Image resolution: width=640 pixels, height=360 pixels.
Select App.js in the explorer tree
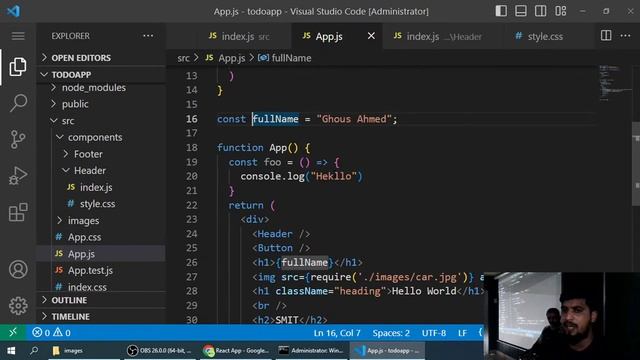(101, 254)
